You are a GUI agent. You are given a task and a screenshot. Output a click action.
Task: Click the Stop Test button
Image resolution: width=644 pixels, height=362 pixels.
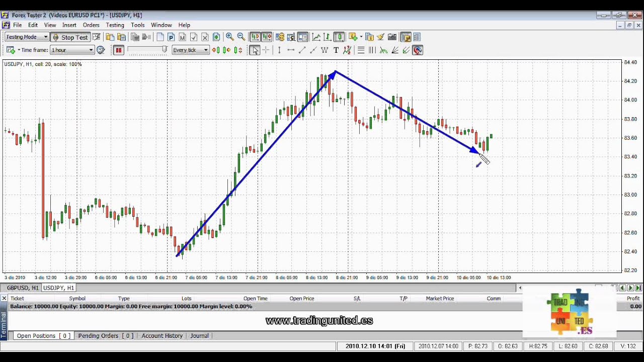pos(70,37)
